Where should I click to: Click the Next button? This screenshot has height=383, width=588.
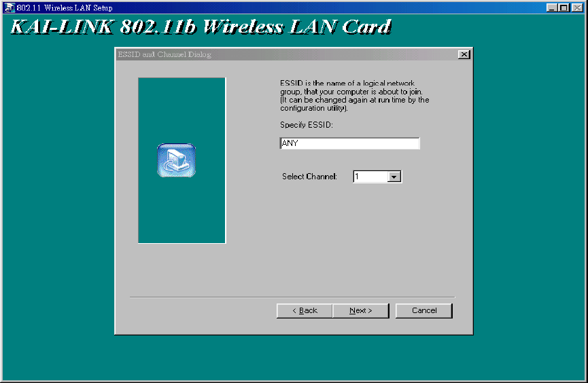[x=361, y=310]
